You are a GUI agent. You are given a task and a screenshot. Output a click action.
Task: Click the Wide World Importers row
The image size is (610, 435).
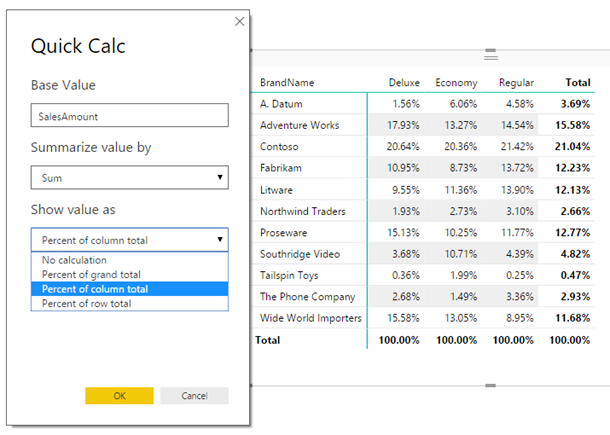(x=423, y=318)
